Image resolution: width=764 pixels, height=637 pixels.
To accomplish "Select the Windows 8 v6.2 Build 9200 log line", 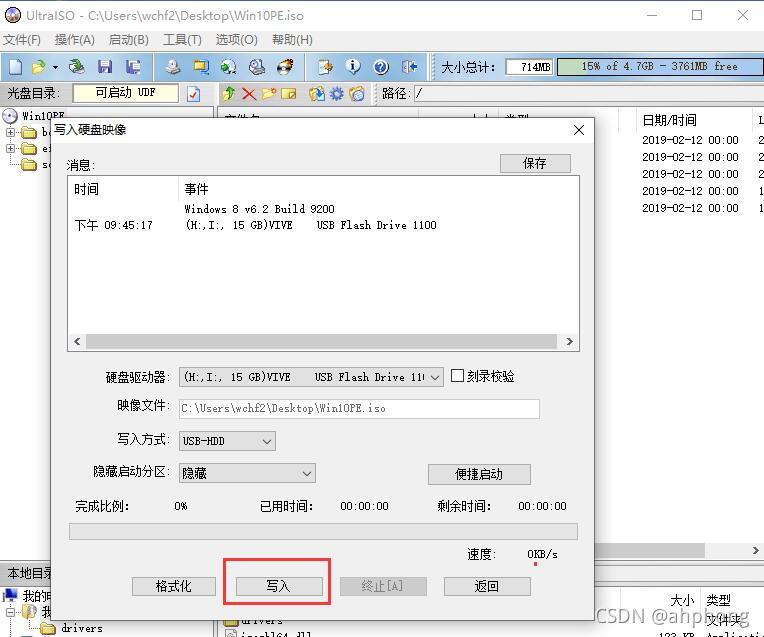I will click(259, 209).
